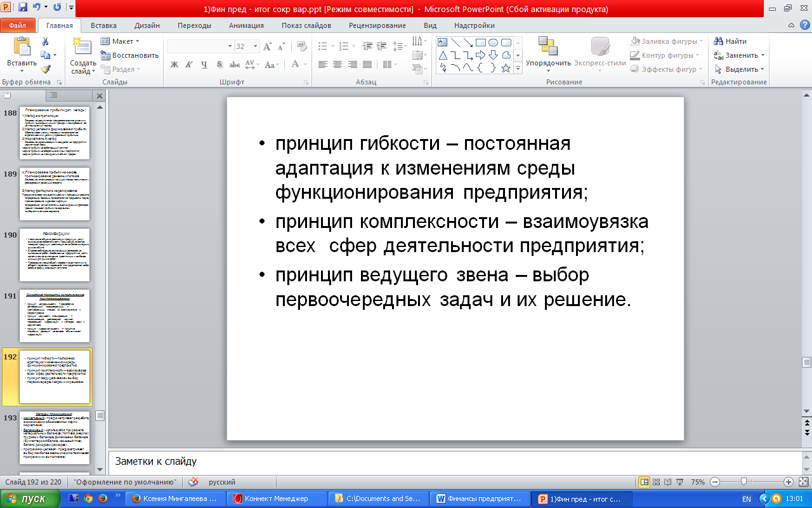812x508 pixels.
Task: Toggle Underline (Ч) formatting
Action: point(204,64)
